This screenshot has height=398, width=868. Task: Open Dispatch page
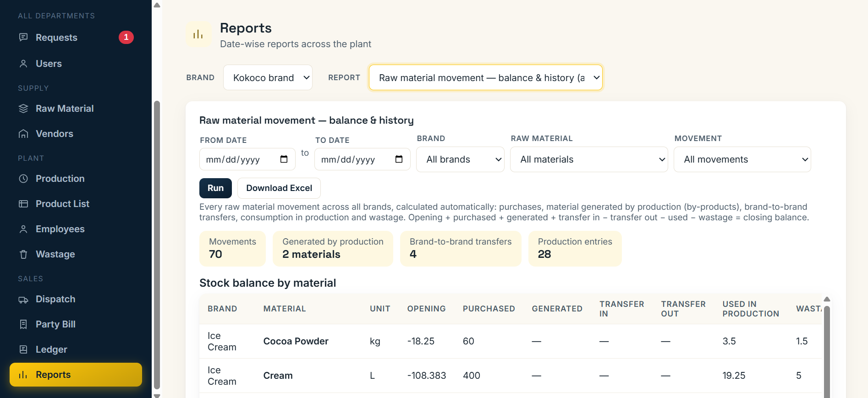click(x=76, y=299)
